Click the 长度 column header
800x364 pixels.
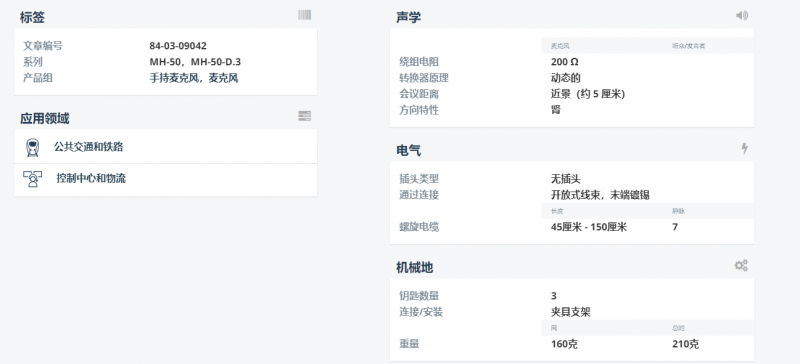(x=557, y=211)
